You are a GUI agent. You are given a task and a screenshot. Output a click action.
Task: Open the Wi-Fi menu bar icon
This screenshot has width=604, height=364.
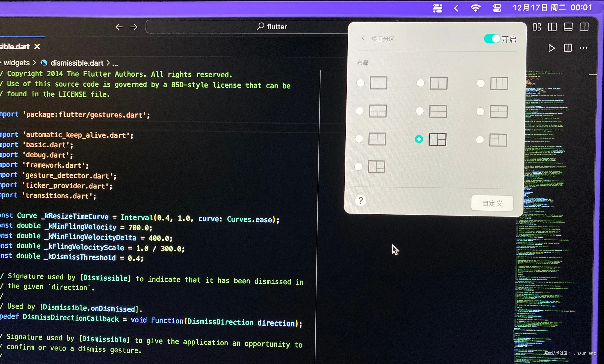pyautogui.click(x=475, y=8)
